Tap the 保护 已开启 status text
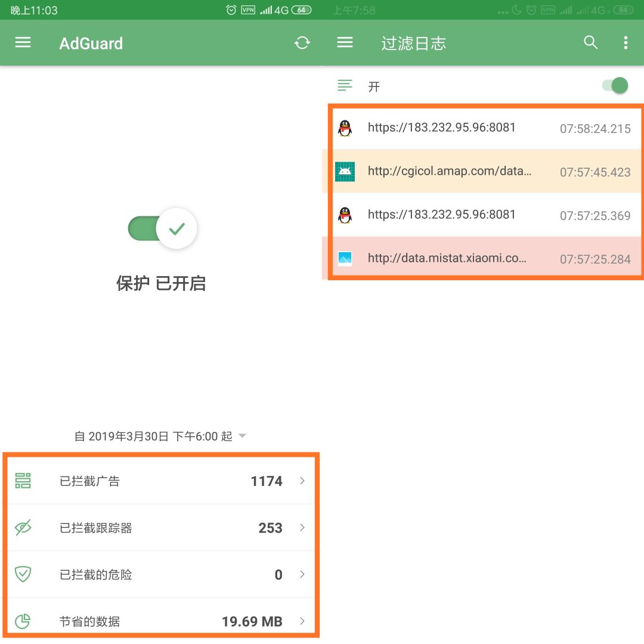 (x=161, y=283)
